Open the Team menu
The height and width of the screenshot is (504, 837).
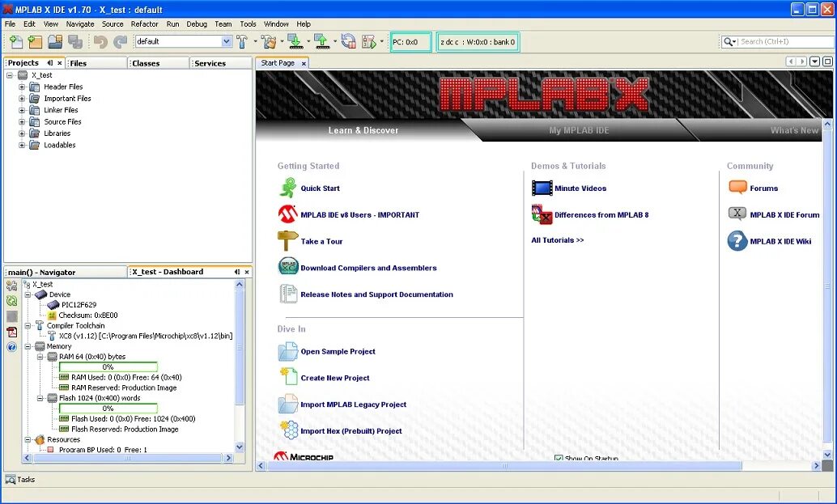[223, 24]
